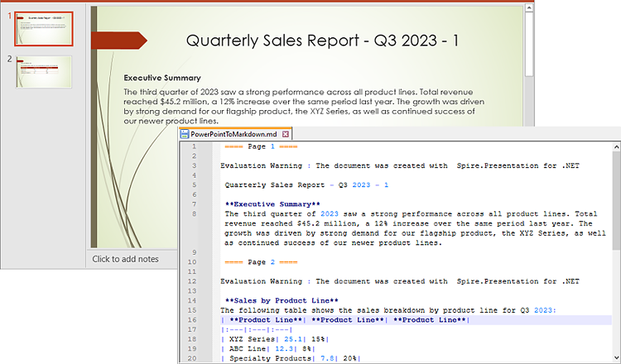Click to add notes in PowerPoint
The image size is (621, 364).
[125, 259]
